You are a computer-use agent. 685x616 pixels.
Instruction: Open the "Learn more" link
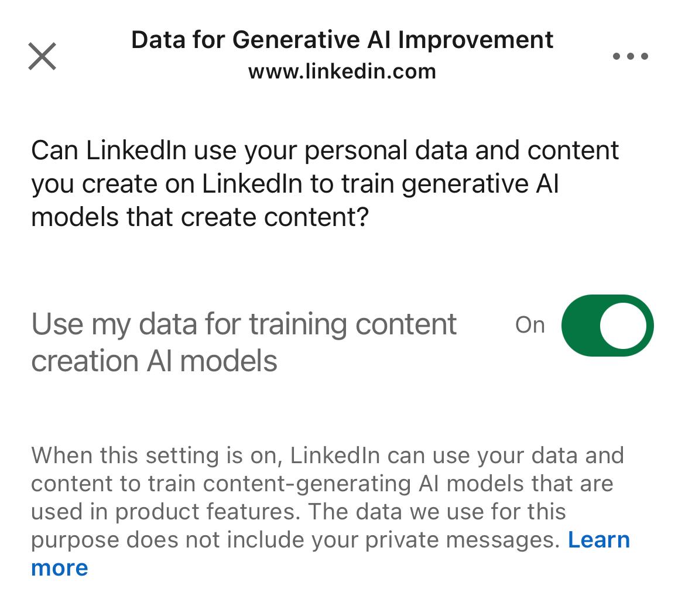[x=598, y=540]
